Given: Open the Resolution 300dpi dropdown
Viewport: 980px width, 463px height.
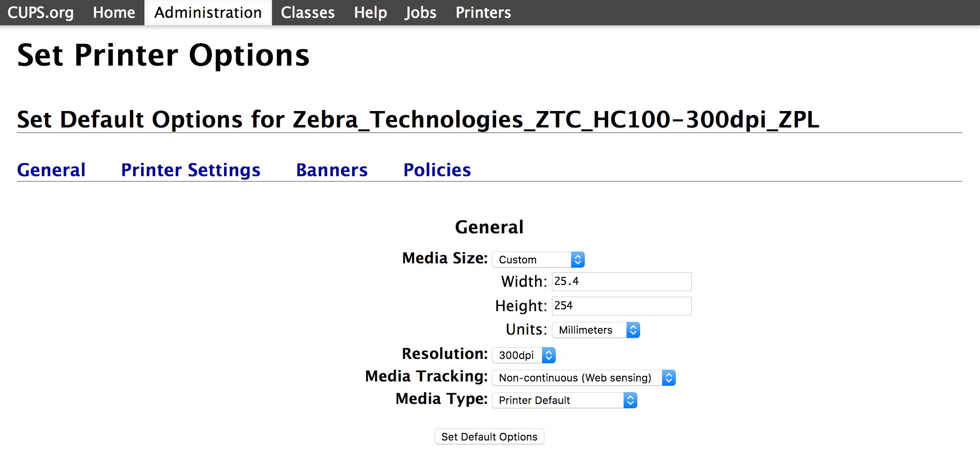Looking at the screenshot, I should click(x=524, y=355).
